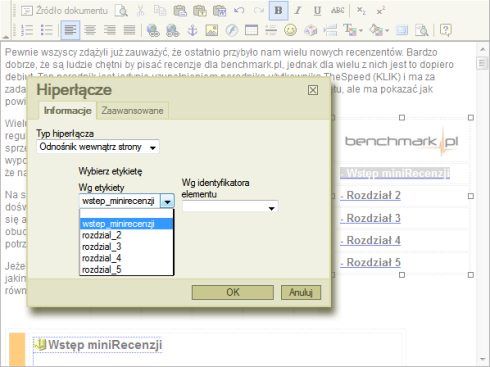Toggle justify alignment

129,30
